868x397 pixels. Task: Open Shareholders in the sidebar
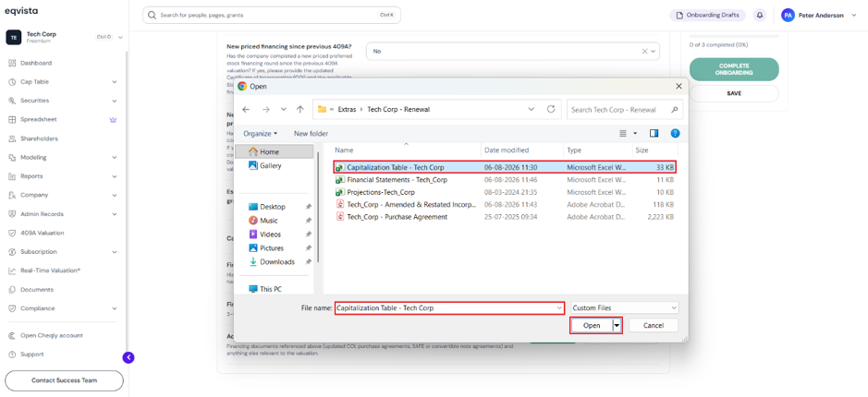click(39, 138)
